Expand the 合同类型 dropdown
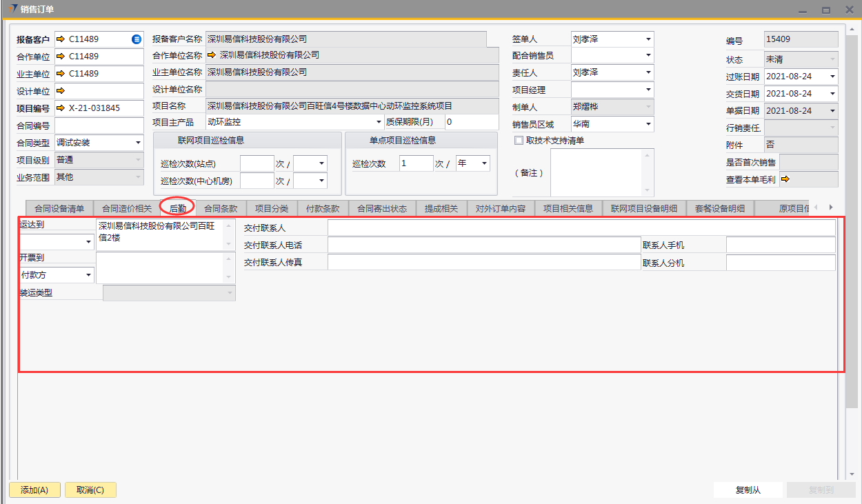 pos(138,143)
